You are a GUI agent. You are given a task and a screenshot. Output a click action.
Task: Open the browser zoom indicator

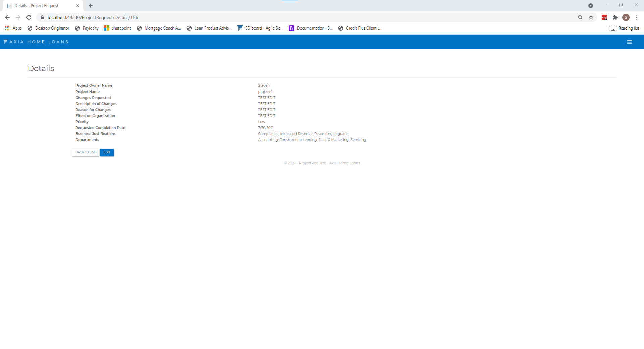580,17
